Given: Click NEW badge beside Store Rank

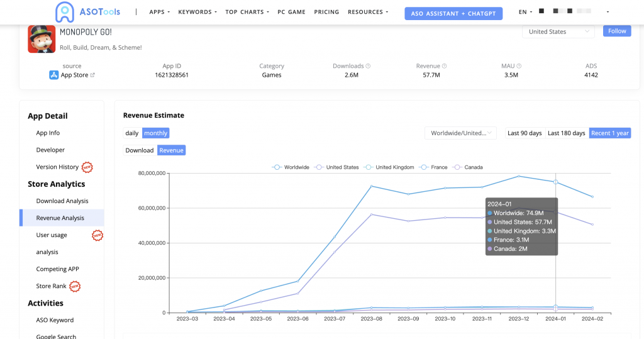Looking at the screenshot, I should coord(75,286).
